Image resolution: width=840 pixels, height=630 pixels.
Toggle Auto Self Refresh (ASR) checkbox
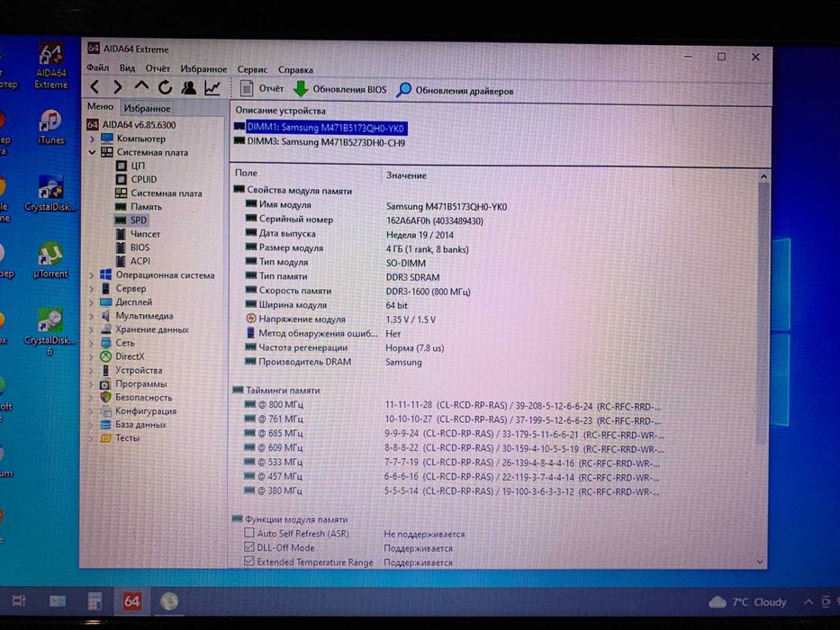(248, 533)
